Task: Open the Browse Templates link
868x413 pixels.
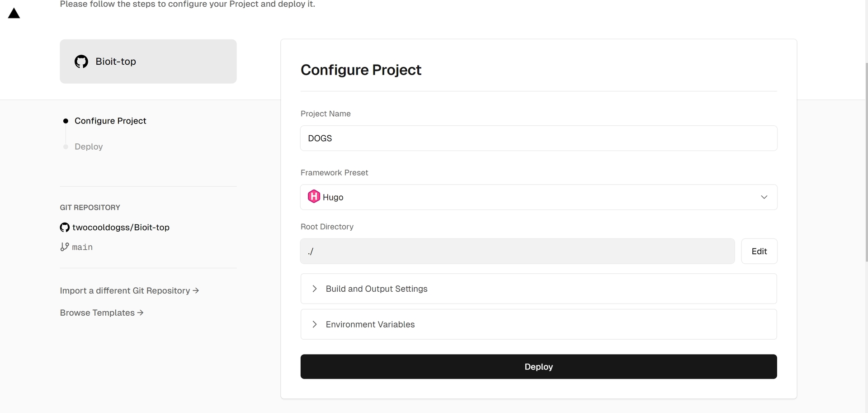Action: (x=102, y=313)
